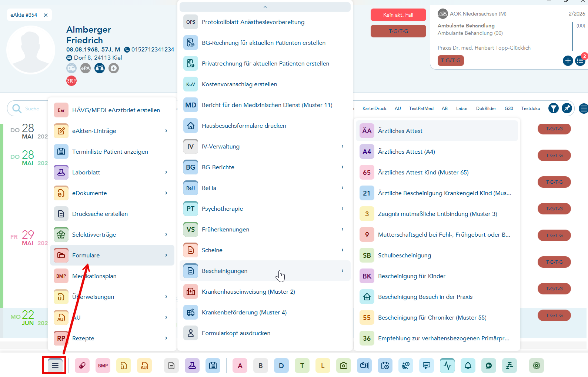Open the hamburger menu button in bottom toolbar
This screenshot has width=588, height=377.
point(55,366)
